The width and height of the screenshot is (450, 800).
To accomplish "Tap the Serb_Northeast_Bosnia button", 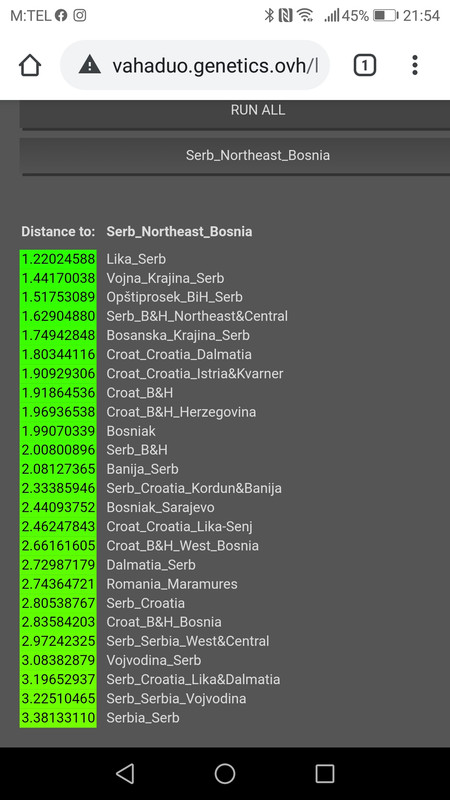I will point(235,156).
